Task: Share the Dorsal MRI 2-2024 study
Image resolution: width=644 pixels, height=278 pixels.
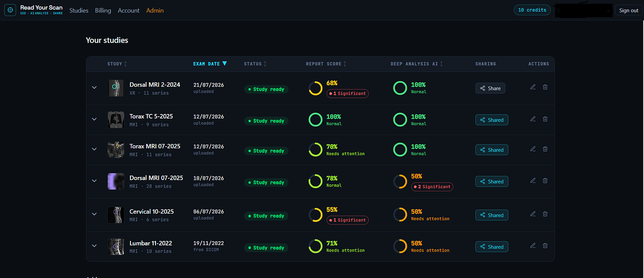Action: tap(490, 88)
